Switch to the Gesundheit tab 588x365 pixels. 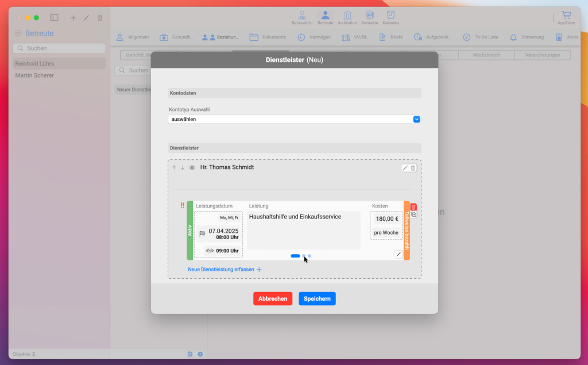pyautogui.click(x=177, y=37)
